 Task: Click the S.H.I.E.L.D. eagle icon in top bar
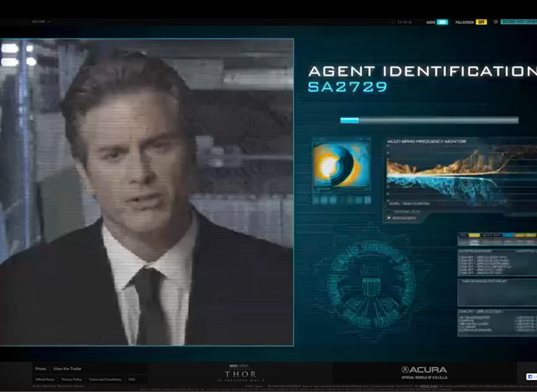495,22
